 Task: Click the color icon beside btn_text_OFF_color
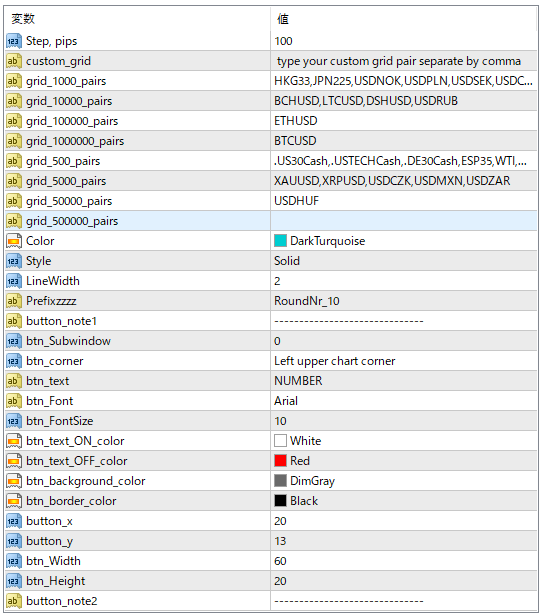pos(14,461)
